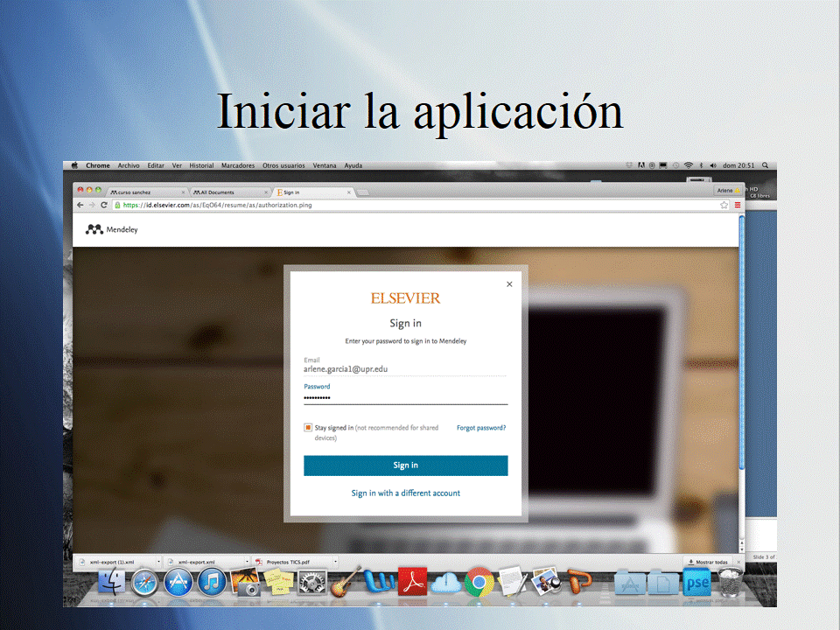Open the Apple menu
The height and width of the screenshot is (630, 840).
pos(74,165)
